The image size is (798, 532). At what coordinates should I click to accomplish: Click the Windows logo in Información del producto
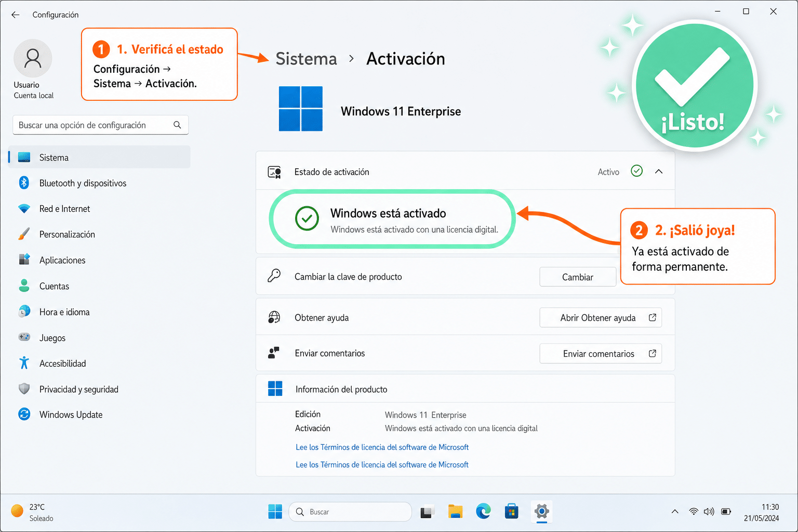pos(275,389)
